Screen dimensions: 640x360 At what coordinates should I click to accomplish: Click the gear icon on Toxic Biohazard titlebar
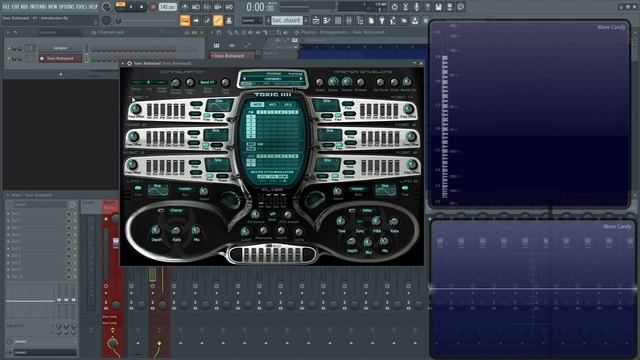pos(129,64)
